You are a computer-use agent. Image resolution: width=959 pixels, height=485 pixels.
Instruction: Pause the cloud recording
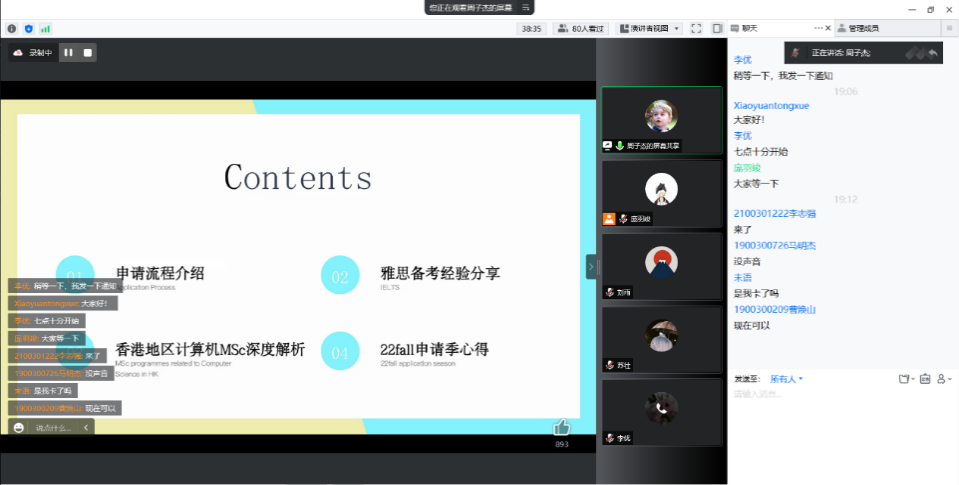pos(69,52)
